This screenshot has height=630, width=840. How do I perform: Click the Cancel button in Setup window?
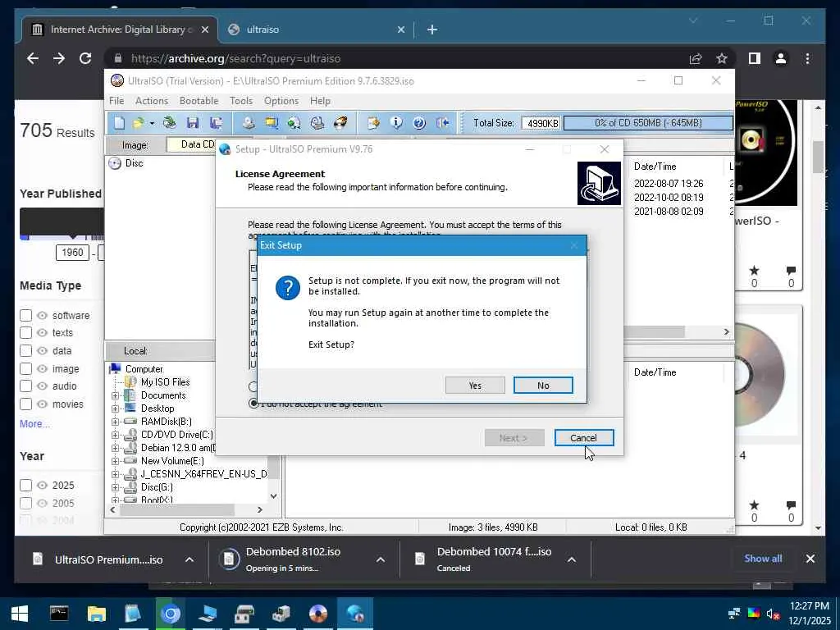point(584,438)
